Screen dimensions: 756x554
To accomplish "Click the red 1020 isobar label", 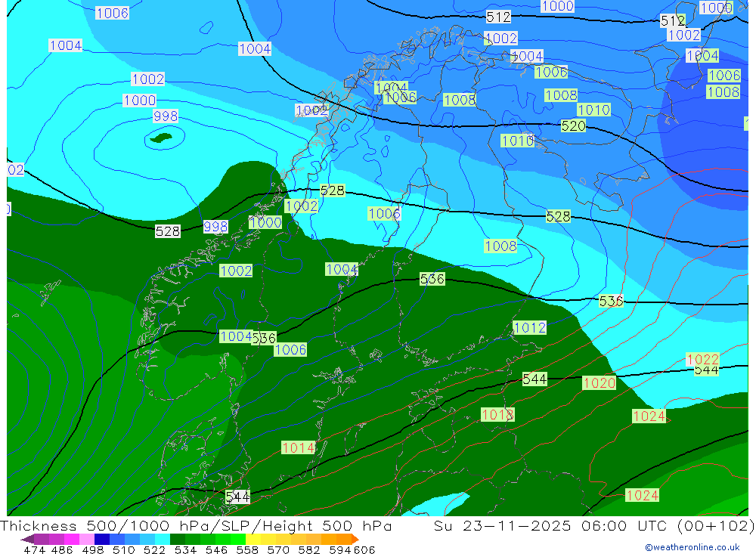I will pos(600,383).
